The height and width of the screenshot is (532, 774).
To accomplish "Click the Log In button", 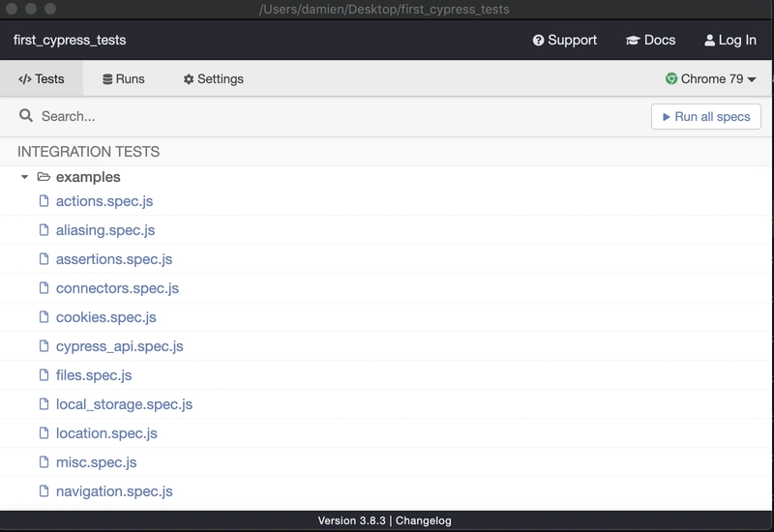I will (730, 41).
